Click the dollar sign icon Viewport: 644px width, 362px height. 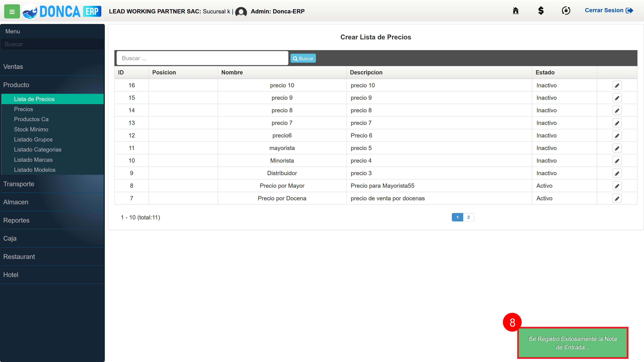541,11
